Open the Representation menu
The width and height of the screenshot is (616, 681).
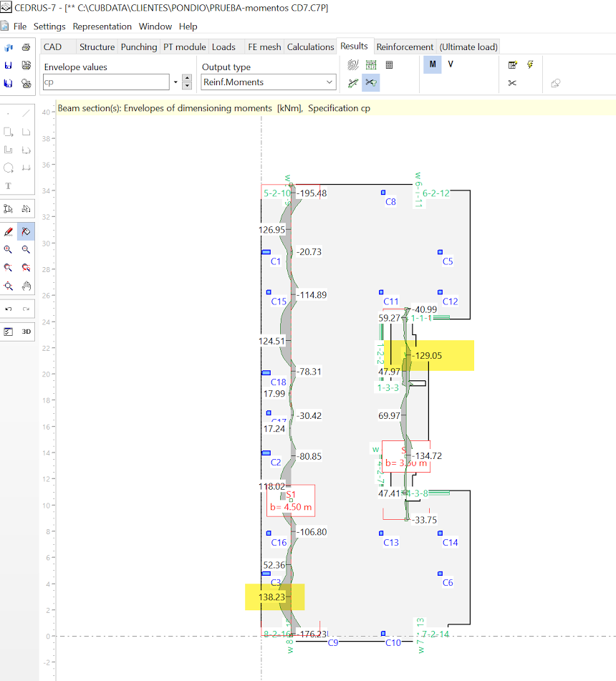point(102,26)
